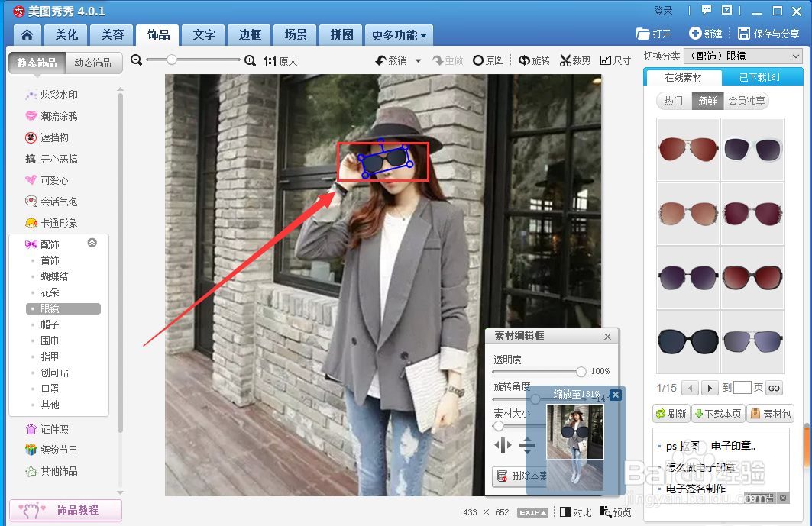812x526 pixels.
Task: Click the 下载本页 button
Action: point(718,414)
